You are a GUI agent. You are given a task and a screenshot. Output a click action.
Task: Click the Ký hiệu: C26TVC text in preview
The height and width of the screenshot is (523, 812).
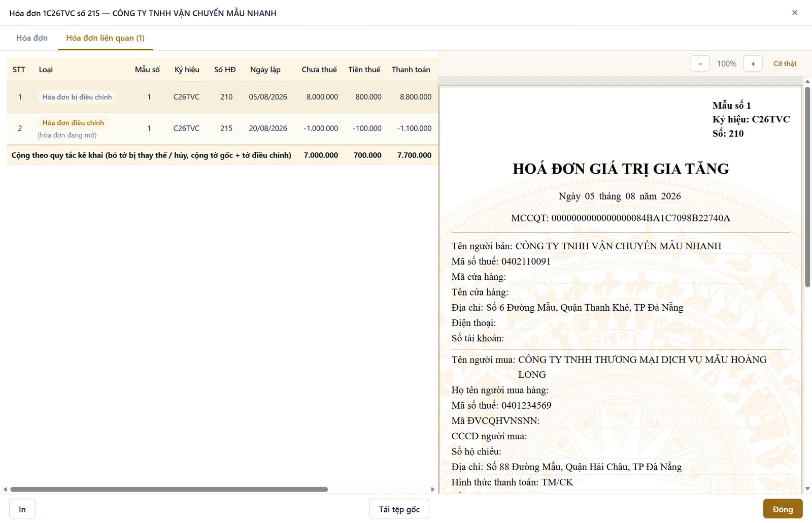click(x=751, y=119)
